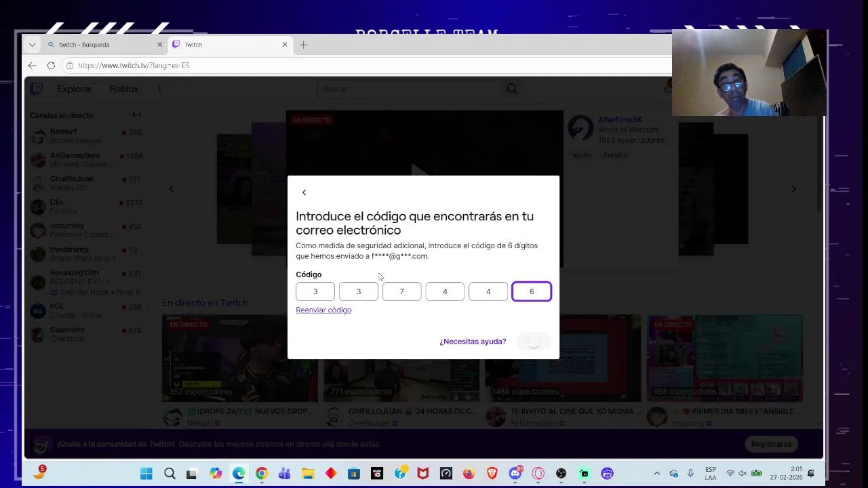Open the Roblox navigation link

[x=123, y=89]
